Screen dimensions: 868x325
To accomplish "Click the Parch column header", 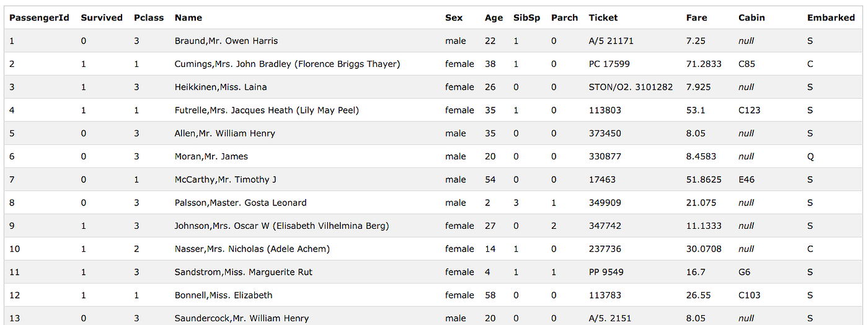I will (564, 18).
